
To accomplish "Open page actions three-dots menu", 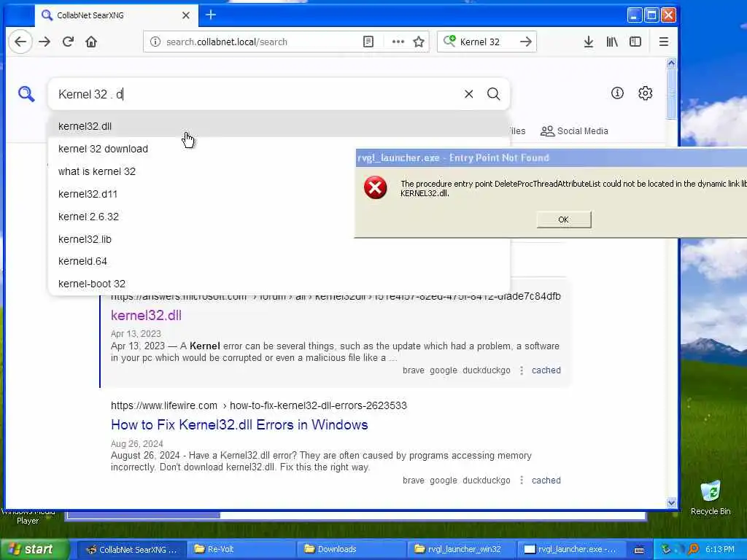I will [x=398, y=42].
